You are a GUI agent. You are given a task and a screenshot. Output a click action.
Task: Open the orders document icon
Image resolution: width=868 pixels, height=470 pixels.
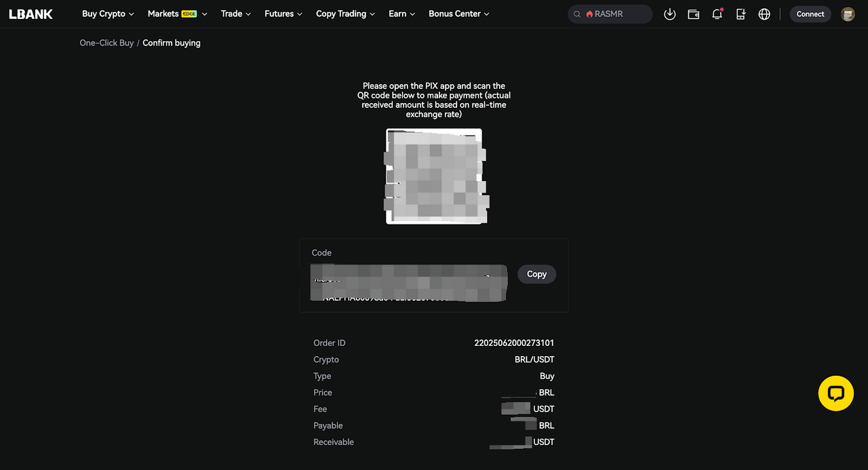pos(741,14)
